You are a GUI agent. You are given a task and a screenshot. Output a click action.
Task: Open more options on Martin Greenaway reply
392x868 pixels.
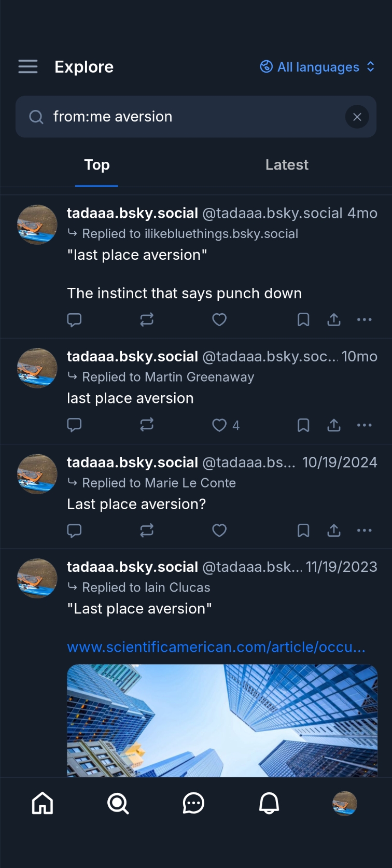click(365, 426)
